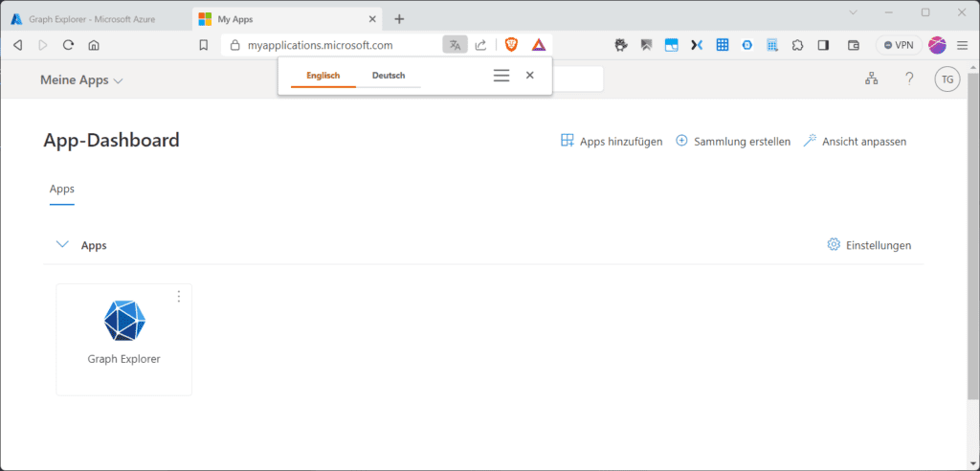Share this page via the share icon
The width and height of the screenshot is (980, 471).
(x=480, y=45)
